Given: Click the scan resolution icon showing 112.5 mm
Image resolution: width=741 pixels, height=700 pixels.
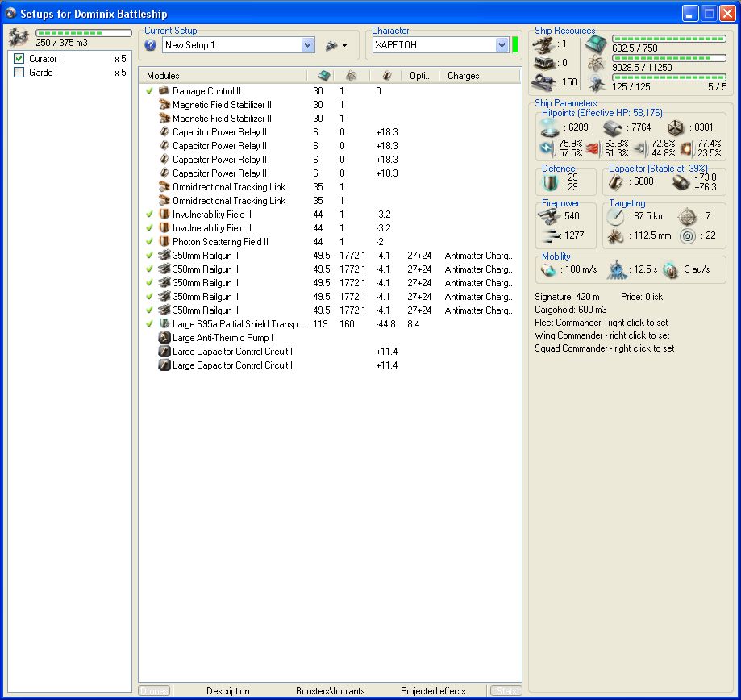Looking at the screenshot, I should pos(615,235).
